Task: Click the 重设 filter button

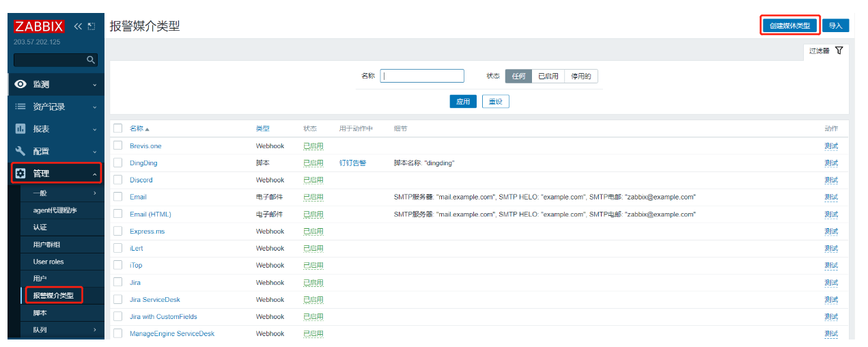Action: click(496, 102)
